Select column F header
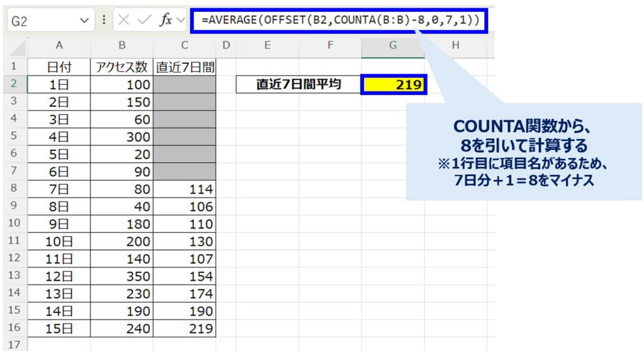644x351 pixels. pyautogui.click(x=330, y=45)
